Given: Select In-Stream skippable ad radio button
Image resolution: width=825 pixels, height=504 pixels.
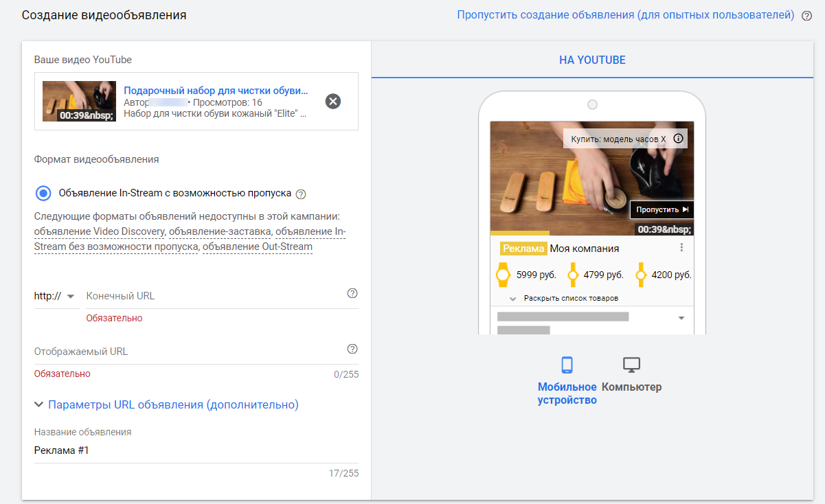Looking at the screenshot, I should point(43,193).
